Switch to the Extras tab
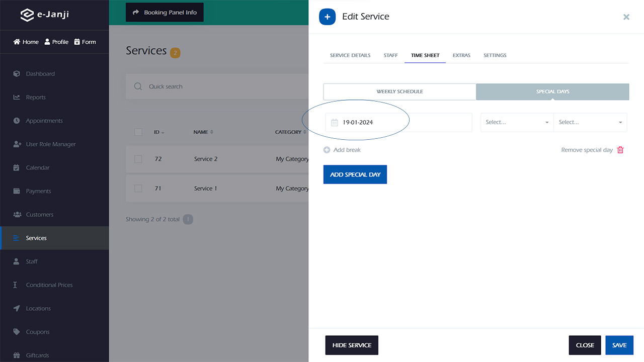The height and width of the screenshot is (362, 644). tap(461, 55)
